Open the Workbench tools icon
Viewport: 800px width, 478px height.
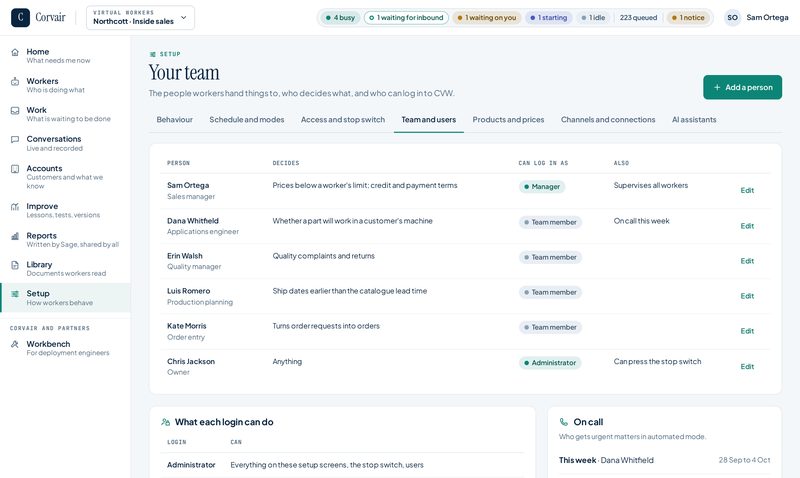[15, 344]
